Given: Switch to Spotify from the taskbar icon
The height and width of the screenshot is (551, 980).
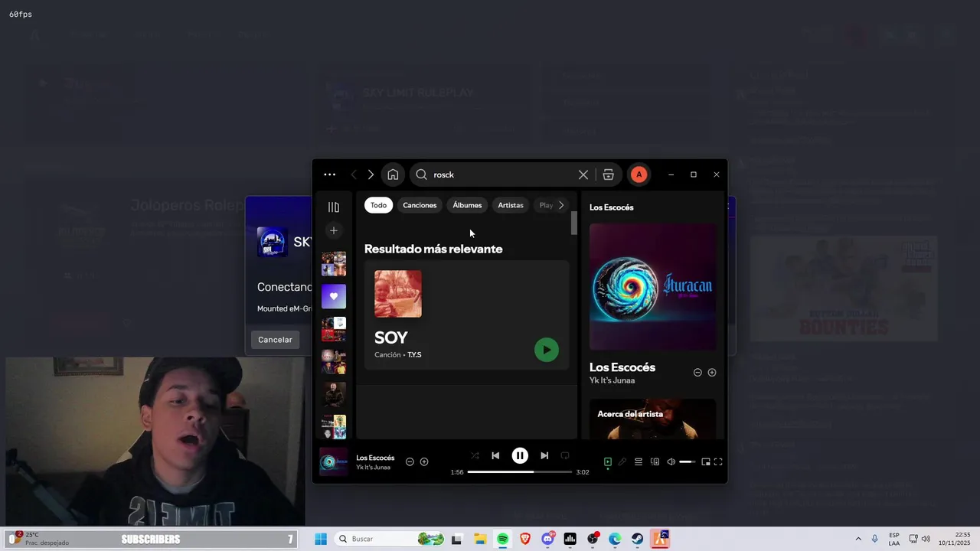Looking at the screenshot, I should pos(502,539).
